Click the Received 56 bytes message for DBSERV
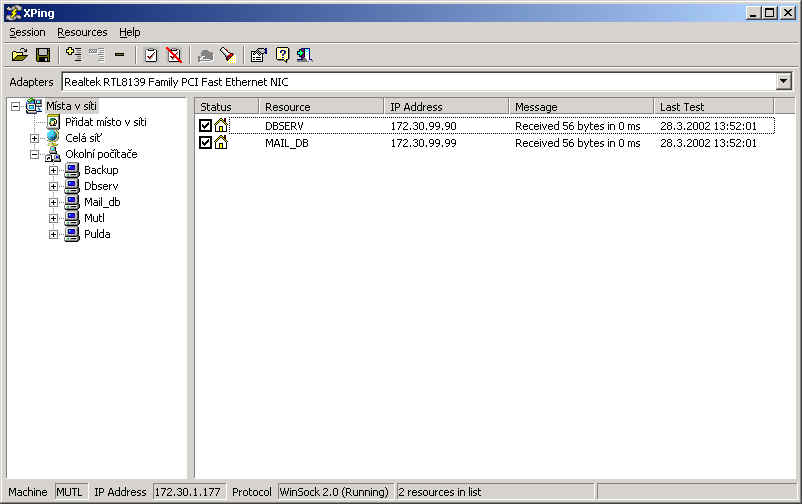802x504 pixels. coord(577,126)
